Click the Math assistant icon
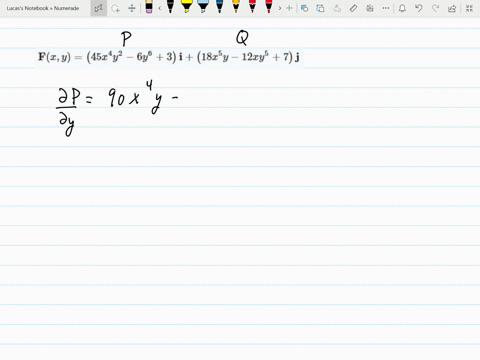This screenshot has height=360, width=480. click(x=370, y=8)
